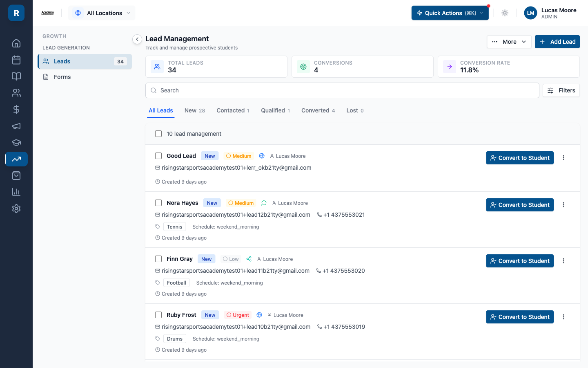Open the graduation cap icon
The height and width of the screenshot is (368, 588).
pyautogui.click(x=16, y=142)
